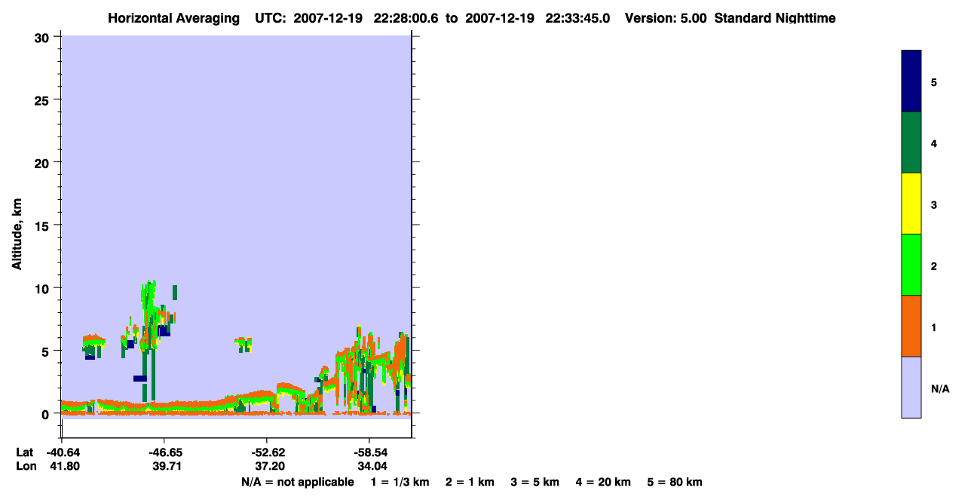The height and width of the screenshot is (503, 980).
Task: Click the altitude tick label 10
Action: click(x=43, y=288)
